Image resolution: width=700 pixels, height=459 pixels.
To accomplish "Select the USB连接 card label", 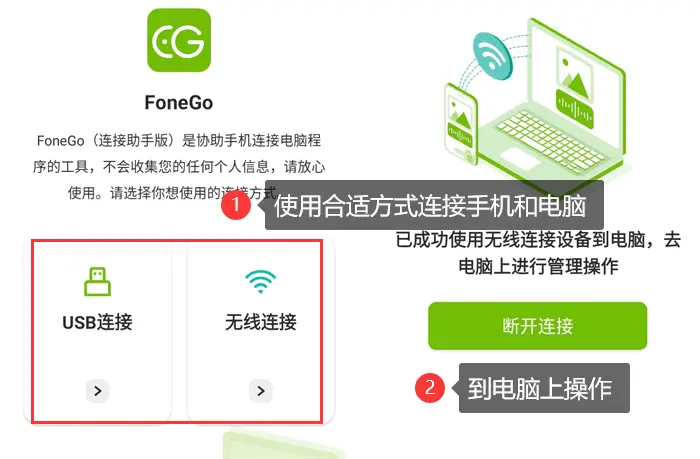I will click(97, 322).
